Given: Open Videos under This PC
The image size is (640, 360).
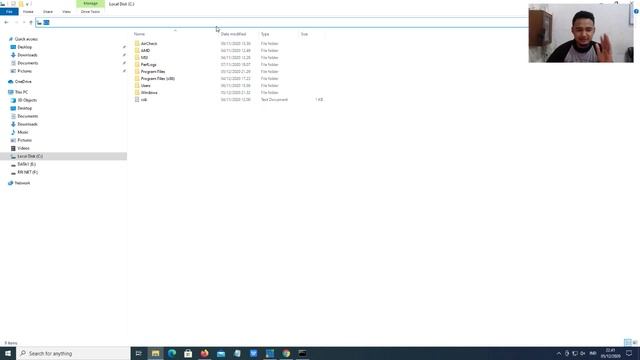Looking at the screenshot, I should (23, 148).
